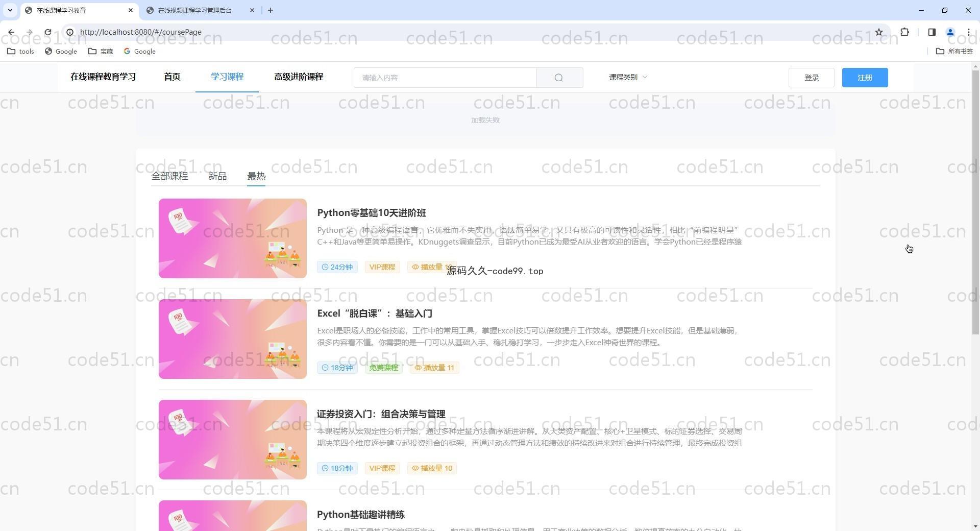
Task: Click Python零基础 course description text
Action: click(529, 236)
